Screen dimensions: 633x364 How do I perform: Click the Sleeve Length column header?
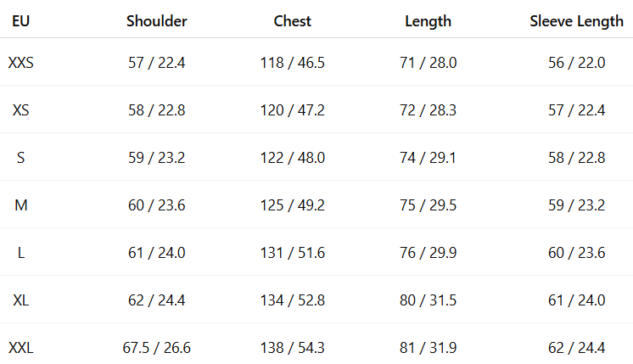576,21
